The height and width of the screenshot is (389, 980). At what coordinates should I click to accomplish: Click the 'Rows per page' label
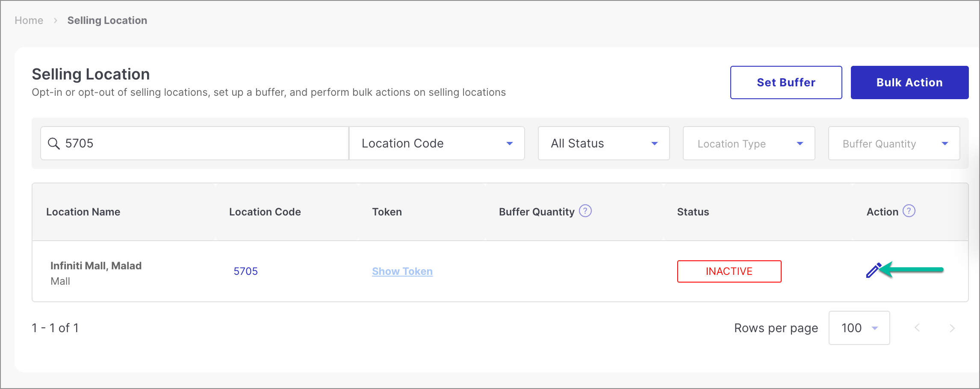click(776, 328)
